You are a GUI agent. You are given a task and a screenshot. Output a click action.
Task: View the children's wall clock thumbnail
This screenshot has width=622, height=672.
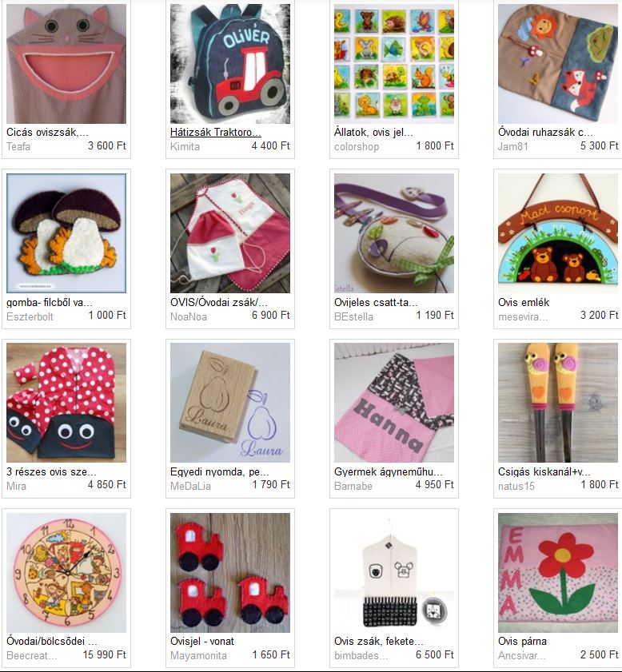point(66,573)
